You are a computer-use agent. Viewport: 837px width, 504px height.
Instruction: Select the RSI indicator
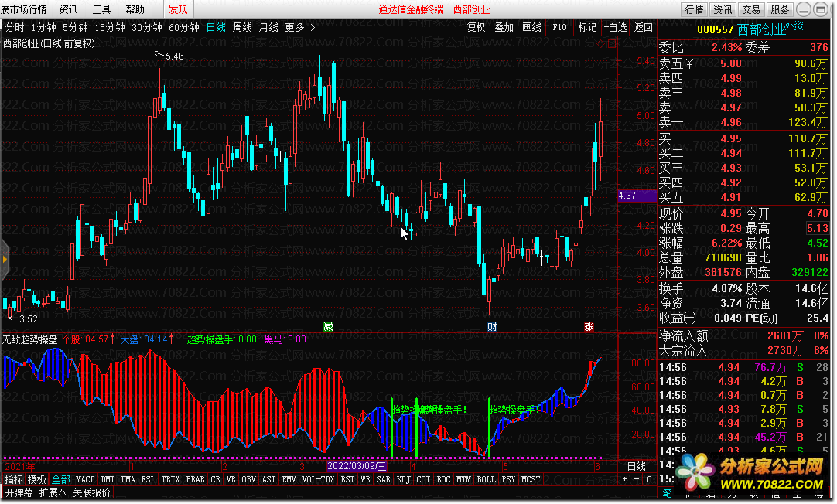[x=347, y=479]
